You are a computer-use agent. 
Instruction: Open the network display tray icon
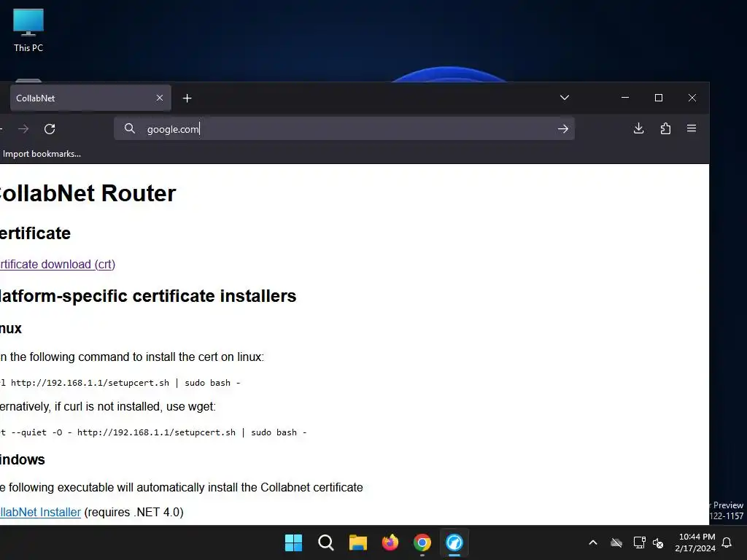639,542
